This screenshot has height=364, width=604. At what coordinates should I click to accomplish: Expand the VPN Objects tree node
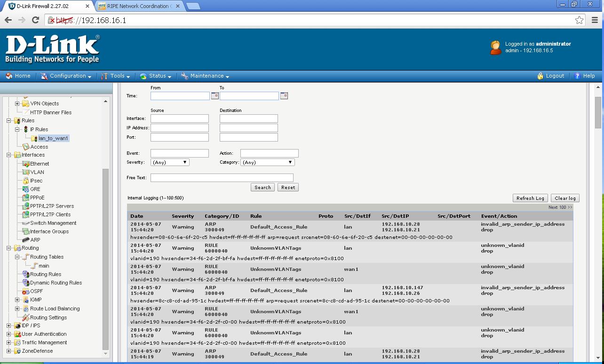click(17, 103)
